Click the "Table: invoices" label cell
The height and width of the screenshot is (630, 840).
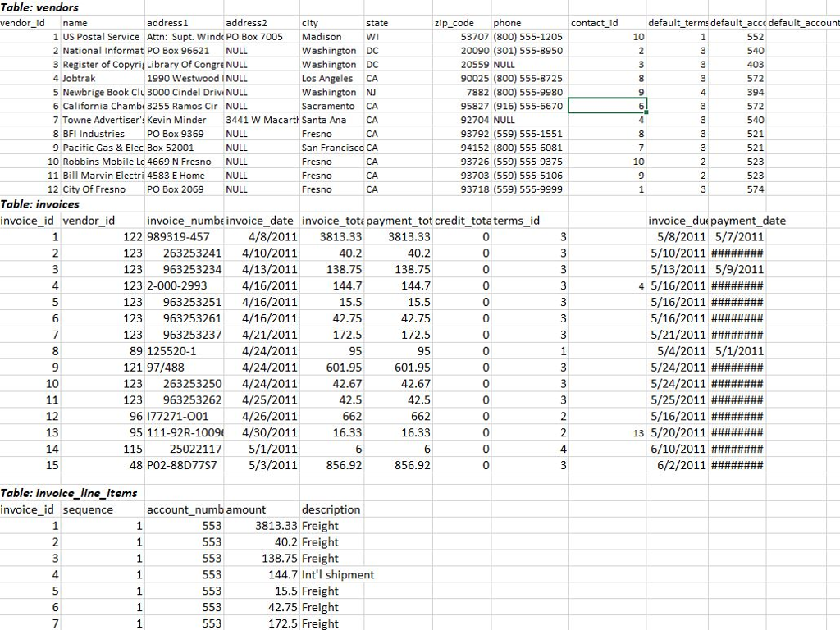(33, 206)
